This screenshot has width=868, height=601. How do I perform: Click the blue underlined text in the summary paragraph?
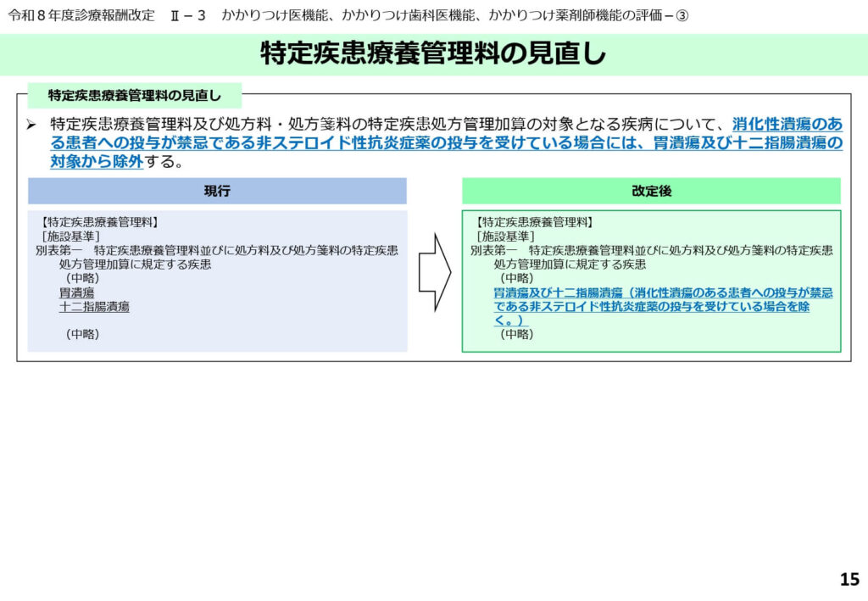(x=509, y=142)
